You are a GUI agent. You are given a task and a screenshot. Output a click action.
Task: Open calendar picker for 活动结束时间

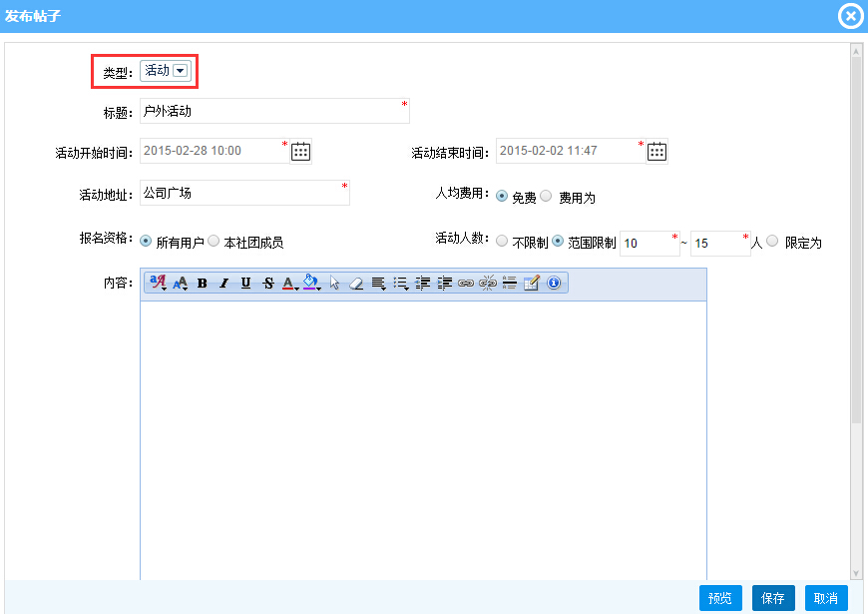tap(656, 152)
